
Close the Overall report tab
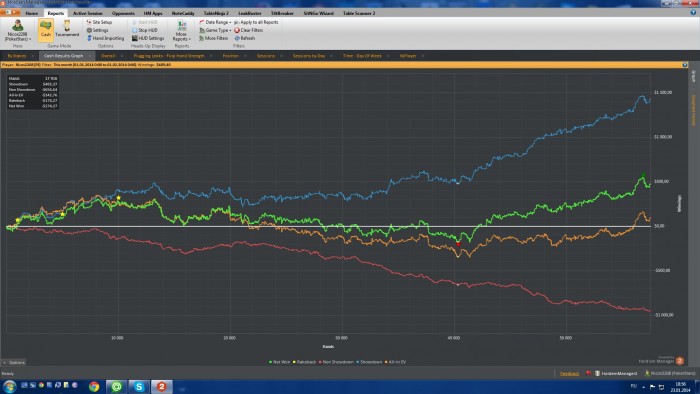pos(122,56)
